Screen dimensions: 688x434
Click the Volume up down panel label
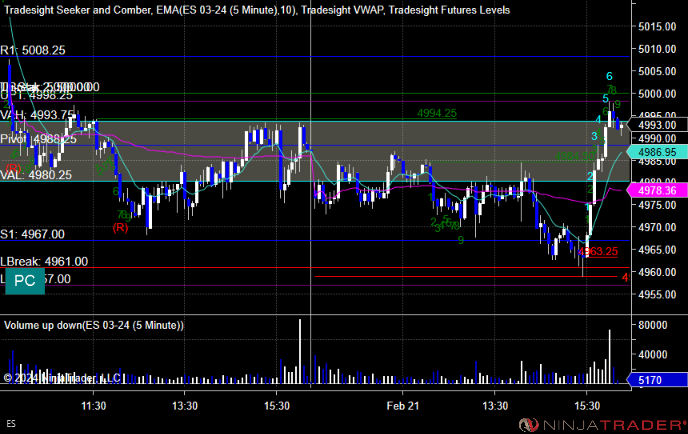94,325
